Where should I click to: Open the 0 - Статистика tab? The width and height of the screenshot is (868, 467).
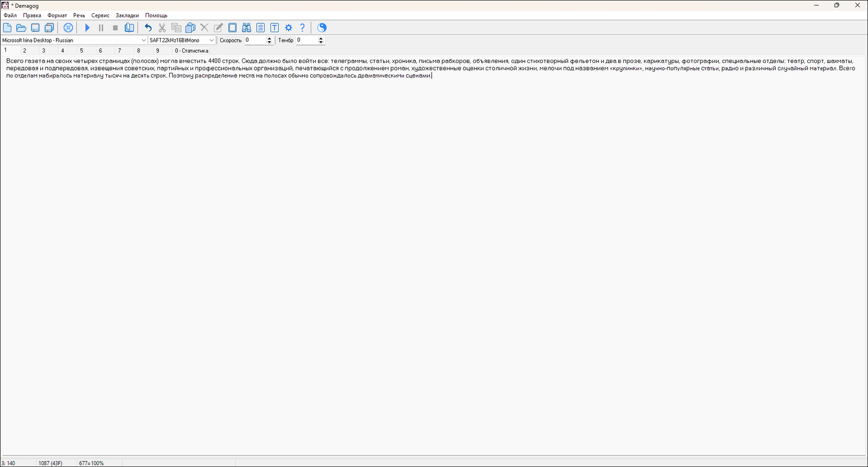point(192,51)
